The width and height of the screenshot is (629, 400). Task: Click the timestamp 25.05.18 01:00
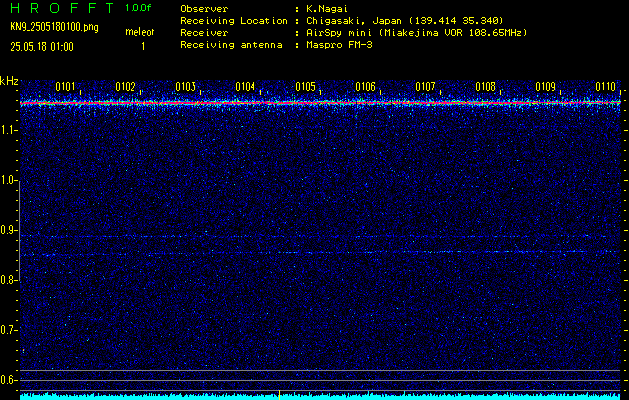42,47
